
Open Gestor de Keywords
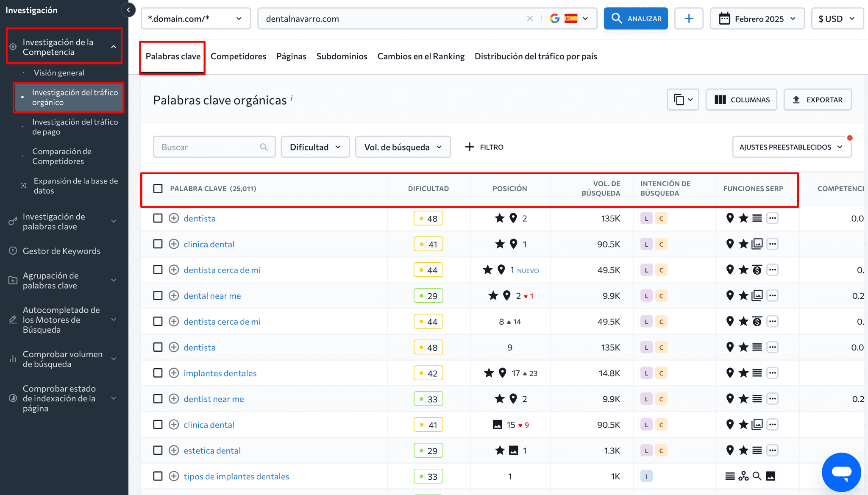tap(61, 251)
